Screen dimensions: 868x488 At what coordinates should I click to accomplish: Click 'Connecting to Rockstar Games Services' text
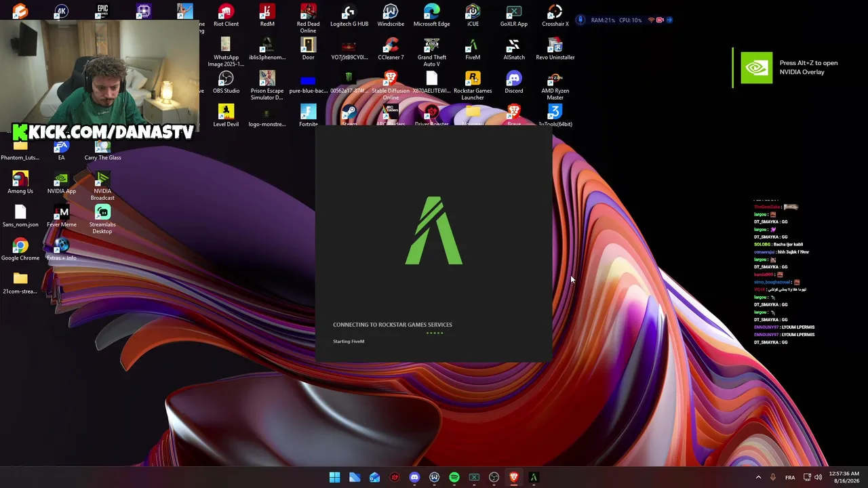[393, 325]
